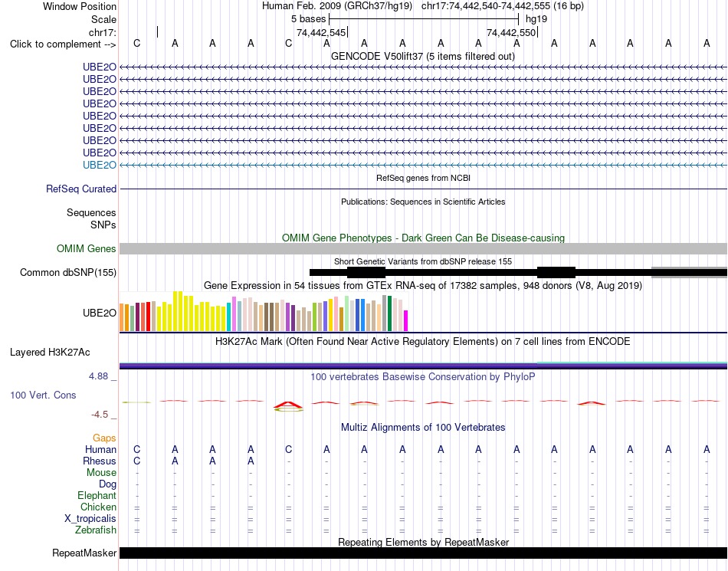Click the Elephant species label
This screenshot has width=728, height=571.
pyautogui.click(x=97, y=495)
